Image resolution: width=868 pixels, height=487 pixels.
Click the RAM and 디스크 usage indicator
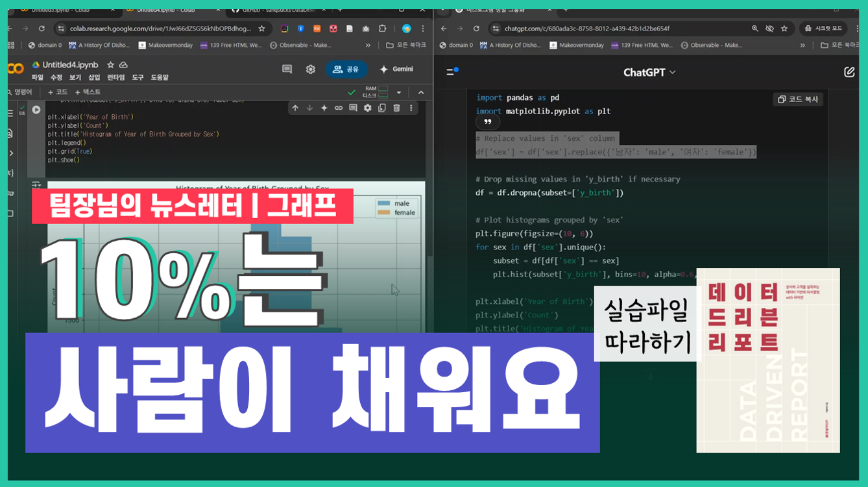(x=376, y=92)
